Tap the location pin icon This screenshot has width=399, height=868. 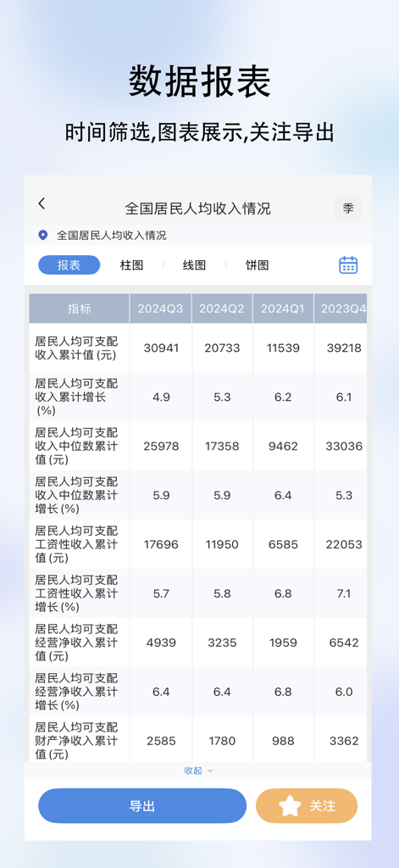click(42, 236)
